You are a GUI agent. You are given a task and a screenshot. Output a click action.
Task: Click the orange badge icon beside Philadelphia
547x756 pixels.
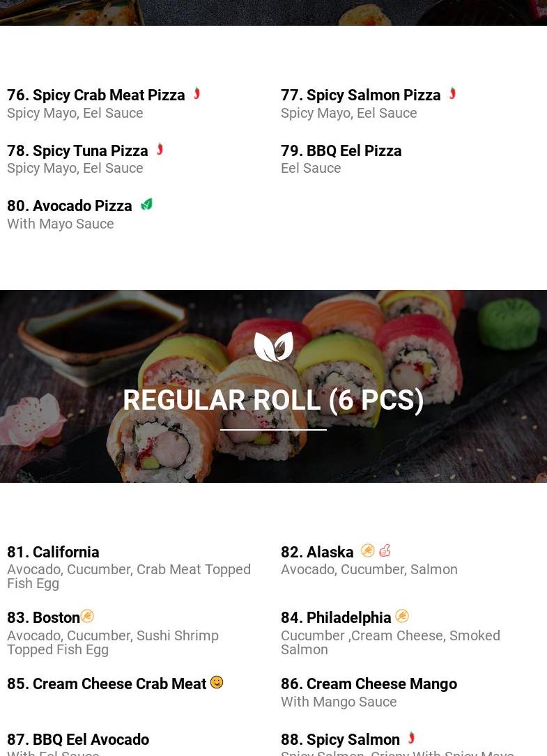pyautogui.click(x=402, y=616)
